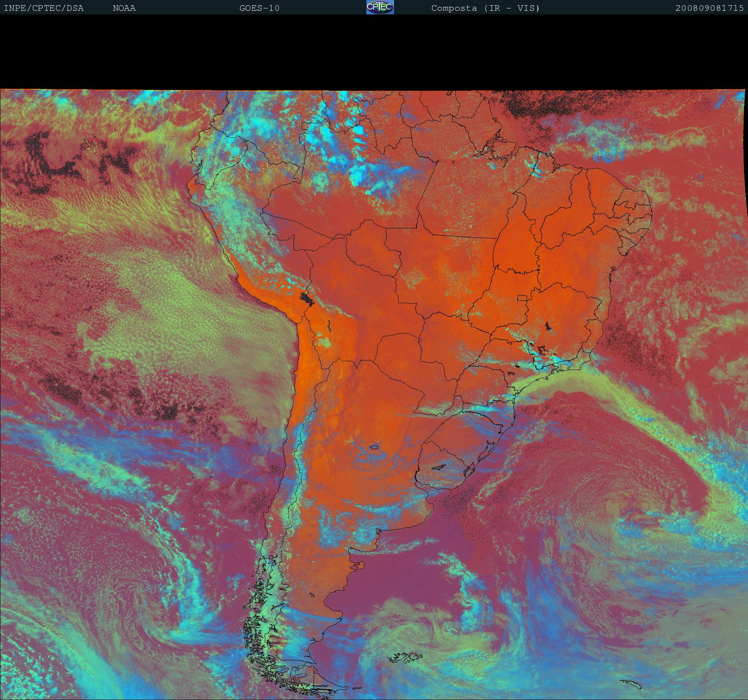This screenshot has height=700, width=748.
Task: Click the INPE/CPTEC/DSA header label
Action: coord(44,8)
